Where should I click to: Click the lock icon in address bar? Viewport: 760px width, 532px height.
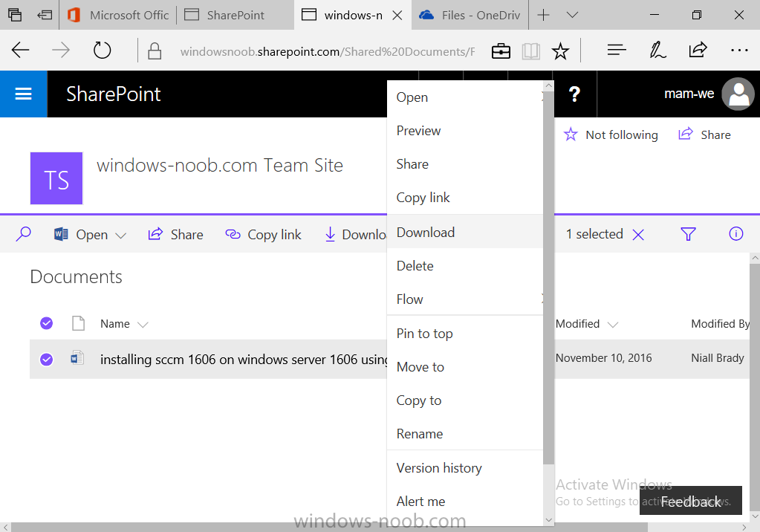155,51
